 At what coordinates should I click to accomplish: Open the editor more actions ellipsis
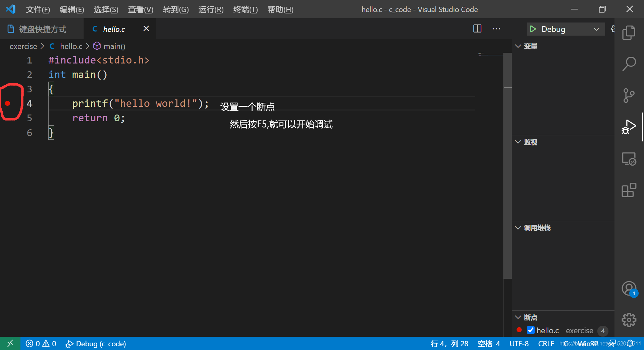[496, 29]
